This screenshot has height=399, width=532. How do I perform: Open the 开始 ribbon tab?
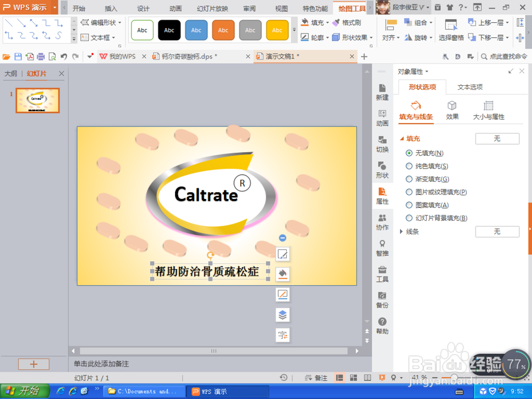79,9
